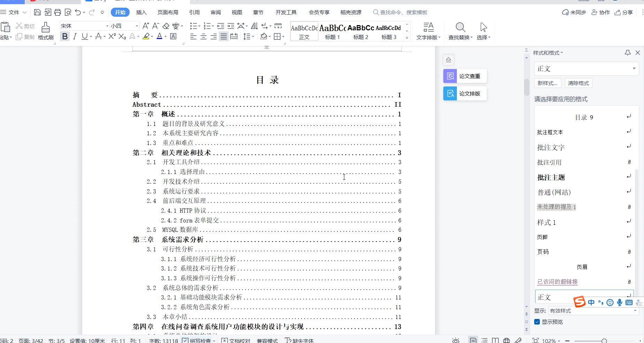The width and height of the screenshot is (644, 343).
Task: Click the zoom slider handle in status bar
Action: [x=604, y=341]
